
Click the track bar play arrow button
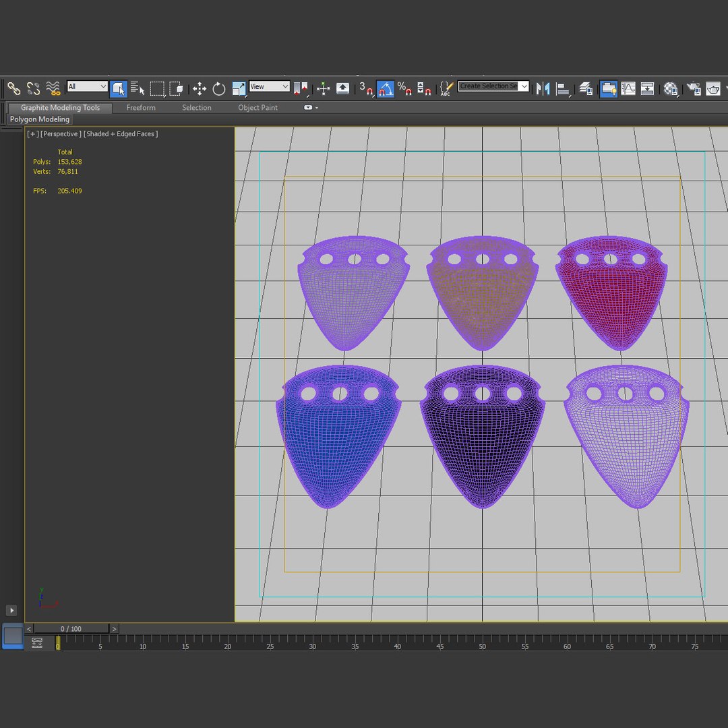(x=11, y=610)
